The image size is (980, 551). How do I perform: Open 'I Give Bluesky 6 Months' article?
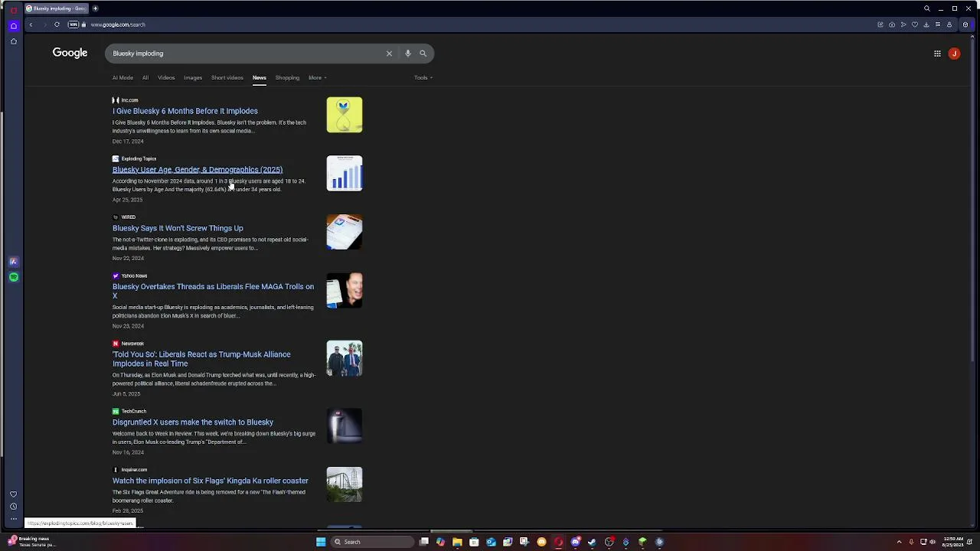[185, 111]
